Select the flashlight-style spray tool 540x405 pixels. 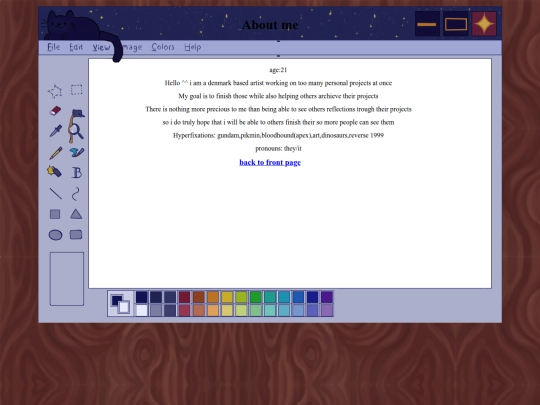point(54,171)
